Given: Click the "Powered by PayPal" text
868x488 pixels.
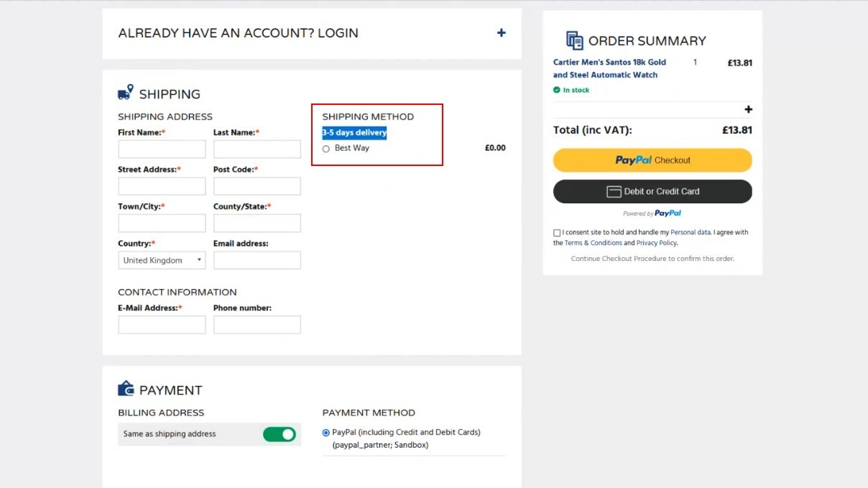Looking at the screenshot, I should 652,213.
